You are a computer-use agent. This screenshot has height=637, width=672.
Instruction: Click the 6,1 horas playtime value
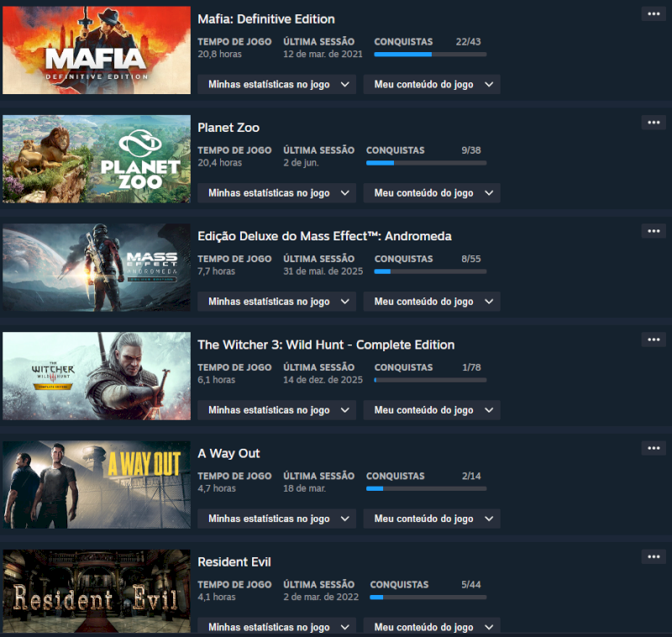[217, 379]
